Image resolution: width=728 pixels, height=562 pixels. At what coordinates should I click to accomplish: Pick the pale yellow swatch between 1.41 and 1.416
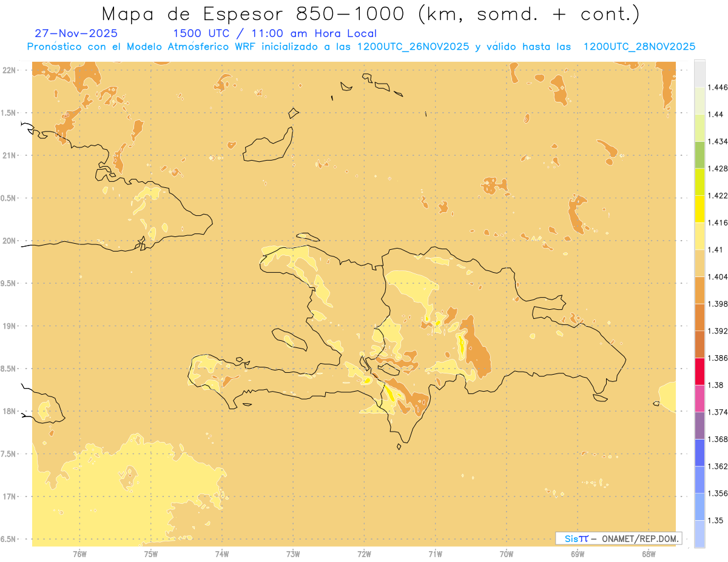[699, 236]
